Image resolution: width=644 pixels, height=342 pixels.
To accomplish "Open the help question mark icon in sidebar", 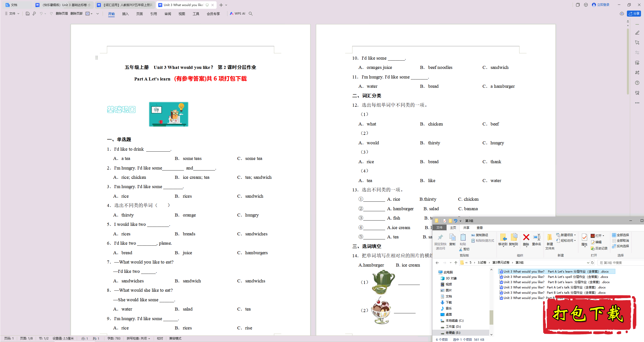I will pyautogui.click(x=637, y=83).
